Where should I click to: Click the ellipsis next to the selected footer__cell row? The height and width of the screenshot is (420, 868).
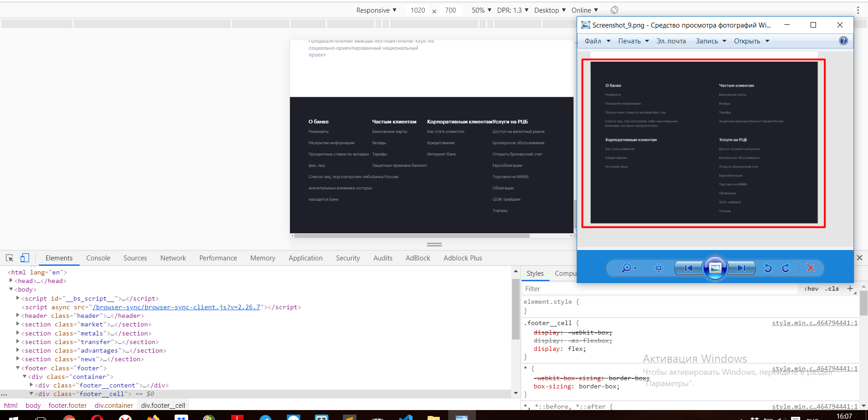(x=4, y=394)
